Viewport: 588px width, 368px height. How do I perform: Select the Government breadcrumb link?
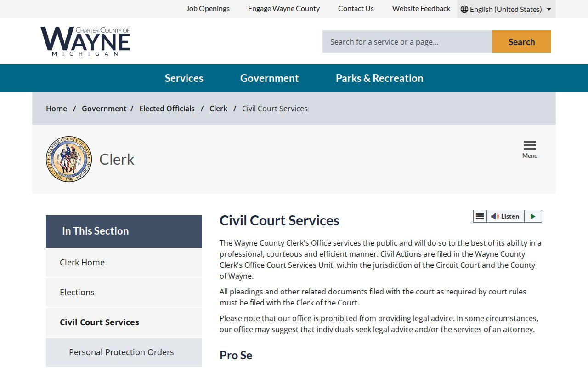pyautogui.click(x=104, y=109)
